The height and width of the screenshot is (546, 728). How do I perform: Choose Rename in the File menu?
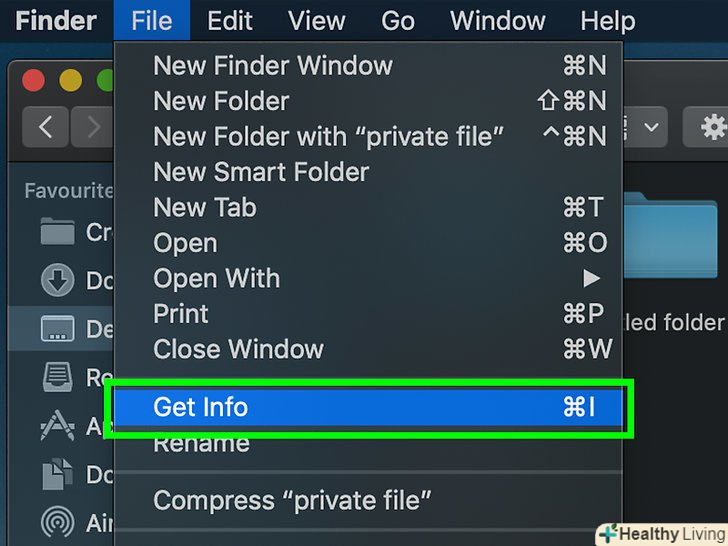(x=201, y=443)
